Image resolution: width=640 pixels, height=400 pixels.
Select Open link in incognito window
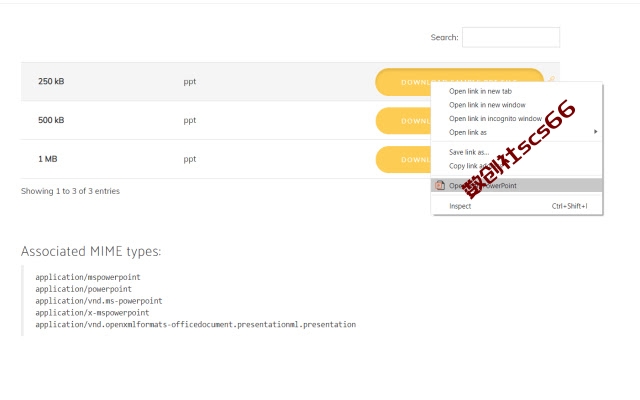click(x=495, y=119)
